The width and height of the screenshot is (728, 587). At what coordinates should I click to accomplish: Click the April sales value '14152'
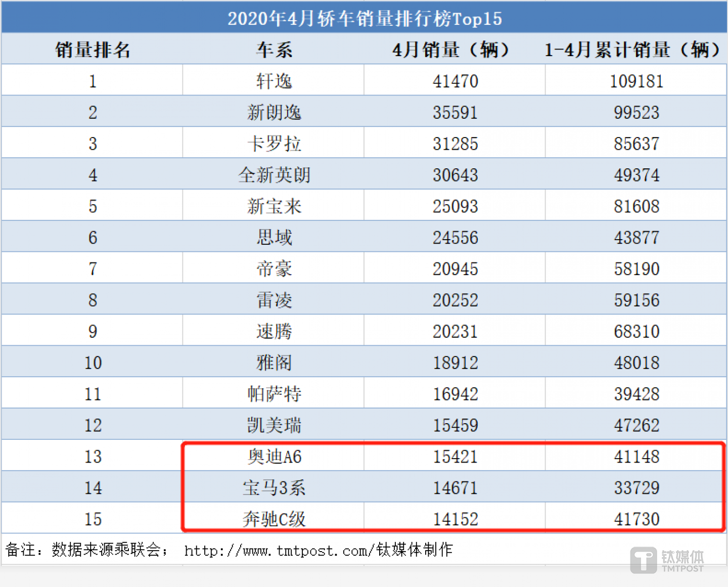point(455,519)
